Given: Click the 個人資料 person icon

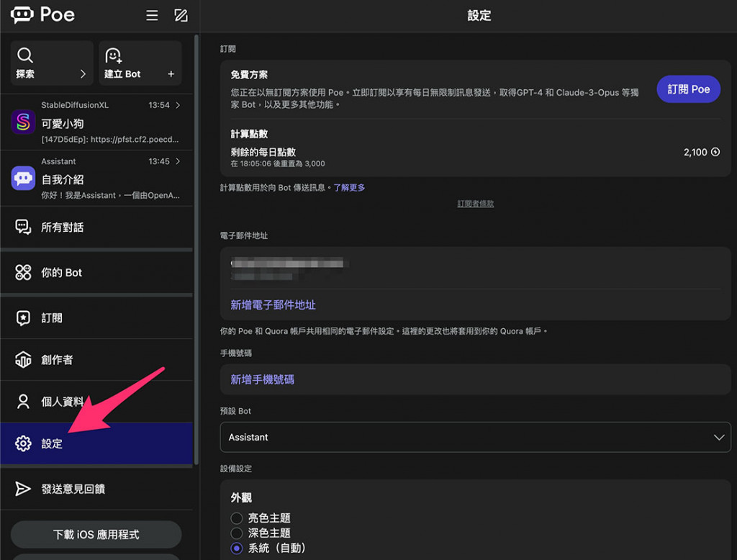Looking at the screenshot, I should 23,402.
